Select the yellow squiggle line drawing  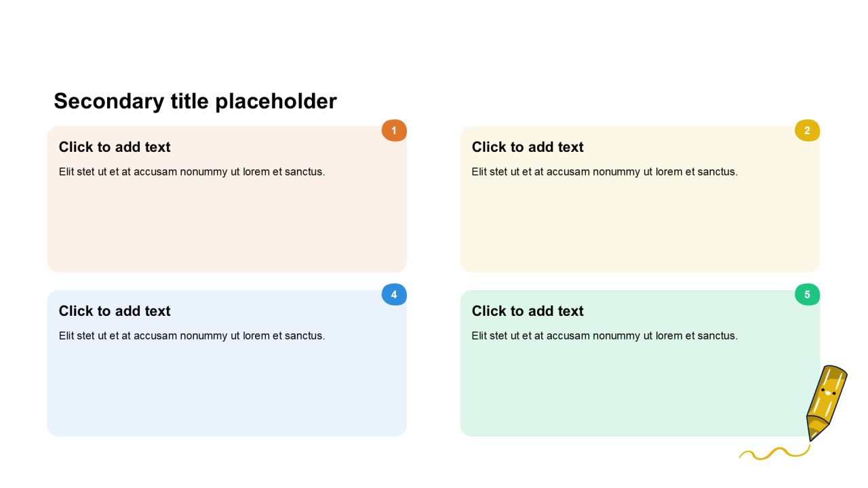(774, 453)
